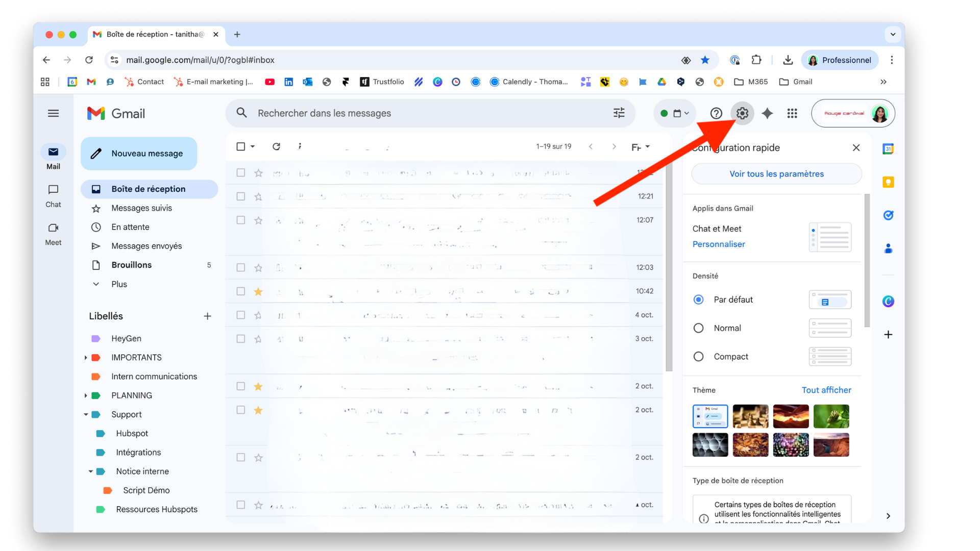Click Voir tous les paramètres button
Screen dimensions: 980x551
pyautogui.click(x=776, y=174)
